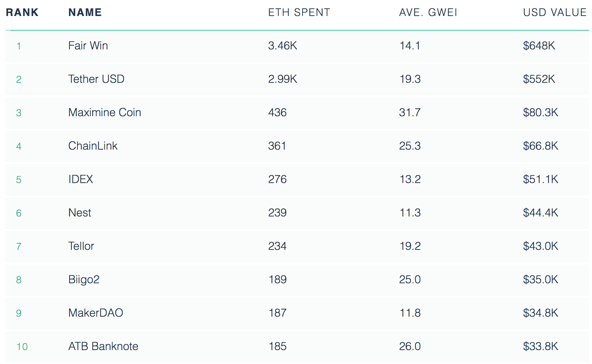Click rank number 10
The image size is (592, 364).
pos(22,347)
